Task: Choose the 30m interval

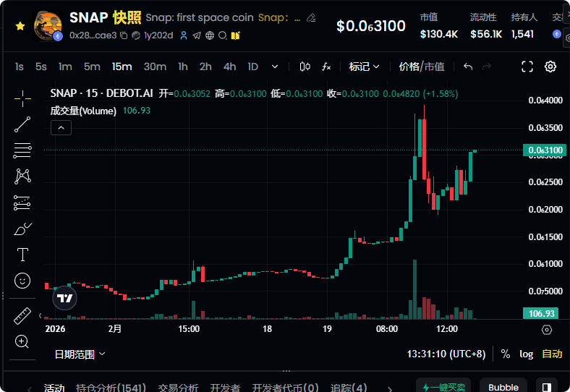Action: [155, 67]
